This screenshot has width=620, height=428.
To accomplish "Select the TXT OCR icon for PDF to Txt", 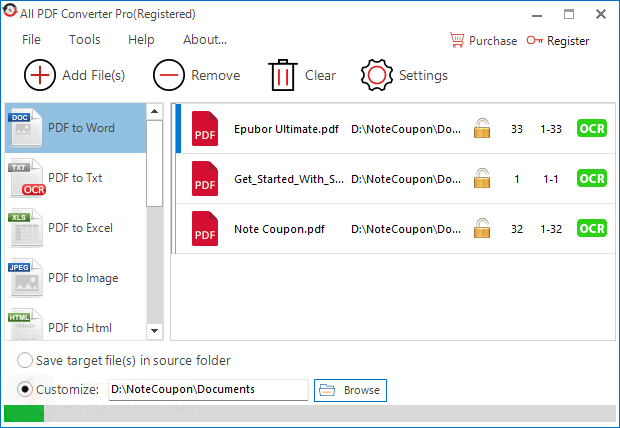I will (26, 178).
